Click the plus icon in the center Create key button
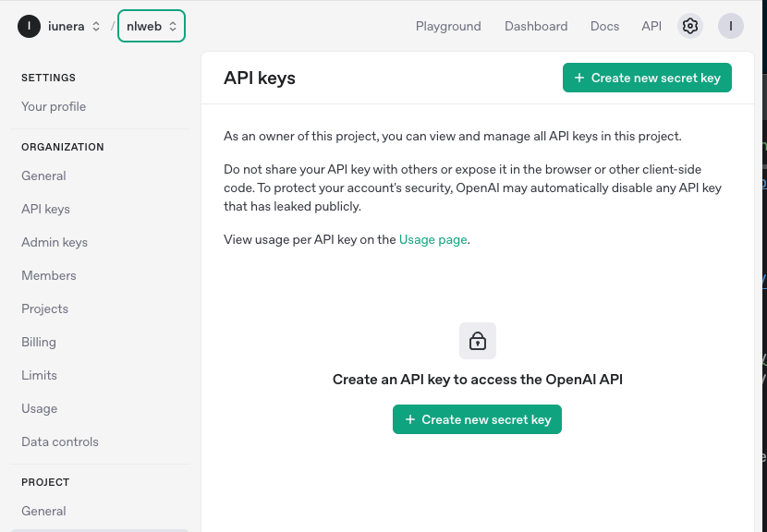 (410, 419)
